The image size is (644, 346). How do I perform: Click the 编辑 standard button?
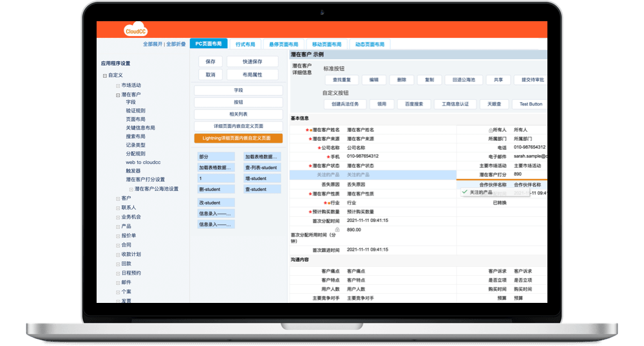point(374,80)
